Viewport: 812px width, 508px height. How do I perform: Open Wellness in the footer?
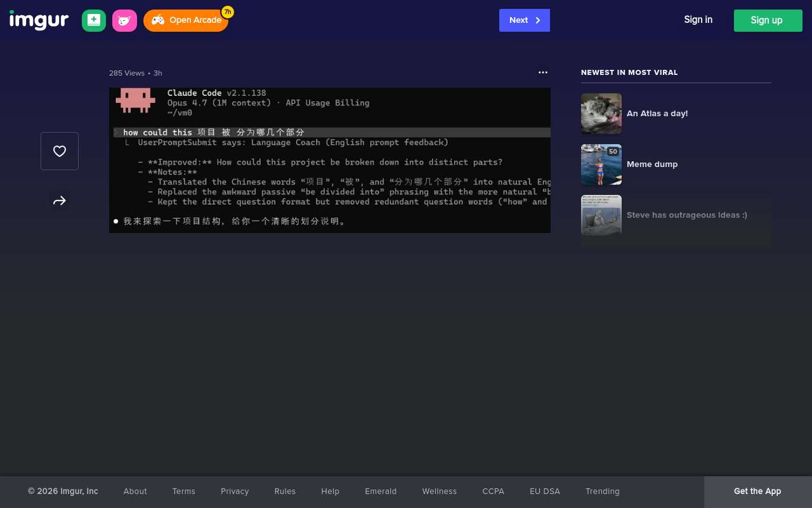click(x=440, y=491)
